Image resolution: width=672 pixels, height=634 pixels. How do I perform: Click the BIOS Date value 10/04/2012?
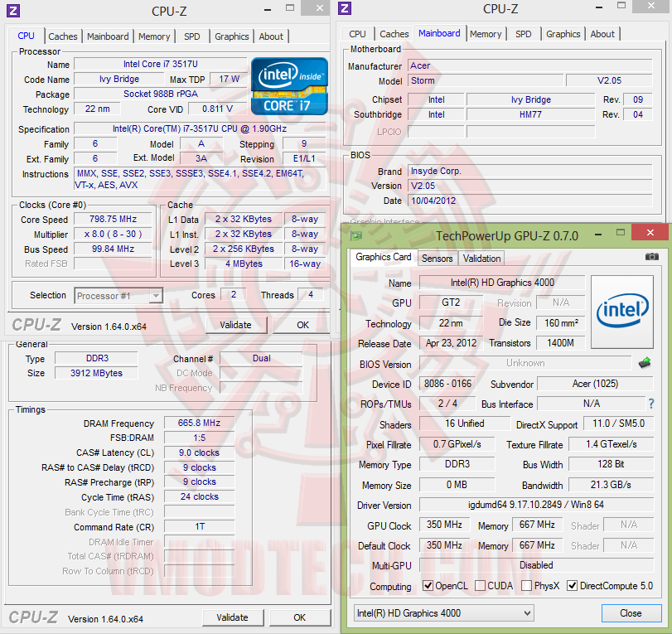530,201
